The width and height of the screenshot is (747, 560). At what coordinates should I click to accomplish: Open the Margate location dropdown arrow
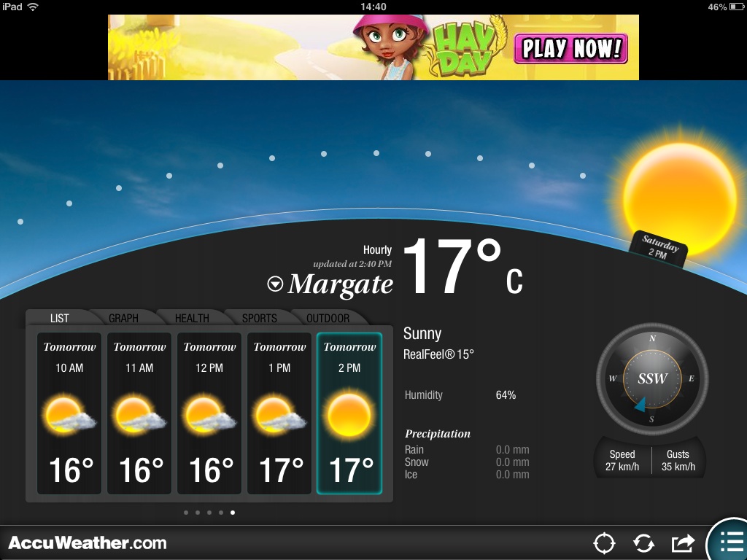click(x=275, y=284)
